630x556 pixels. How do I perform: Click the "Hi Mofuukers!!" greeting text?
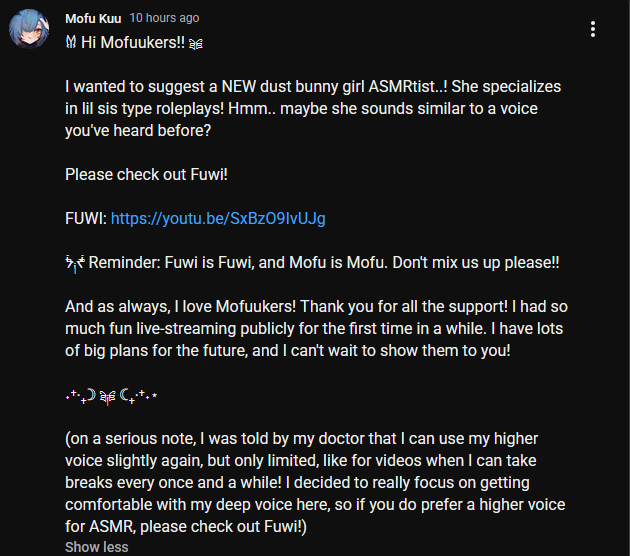point(133,42)
